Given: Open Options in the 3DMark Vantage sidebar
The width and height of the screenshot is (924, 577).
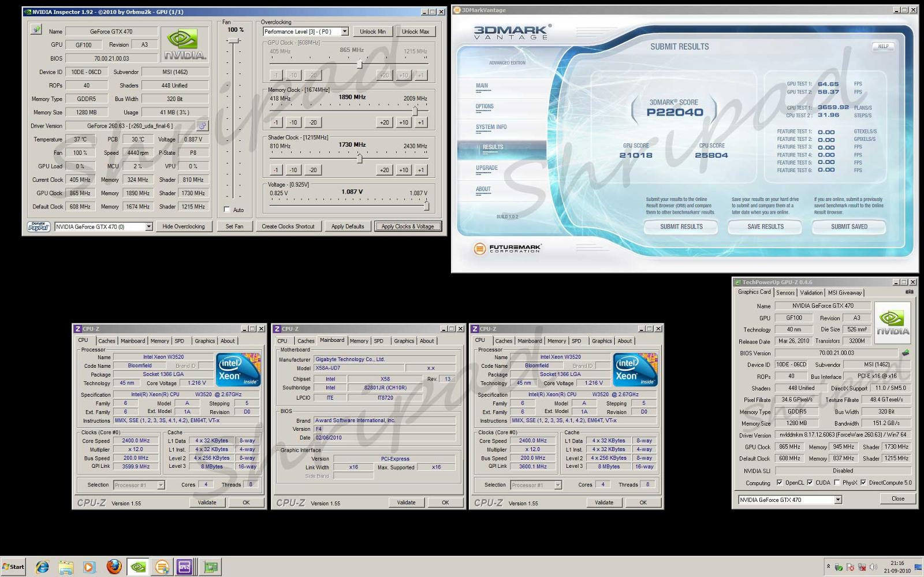Looking at the screenshot, I should (485, 106).
